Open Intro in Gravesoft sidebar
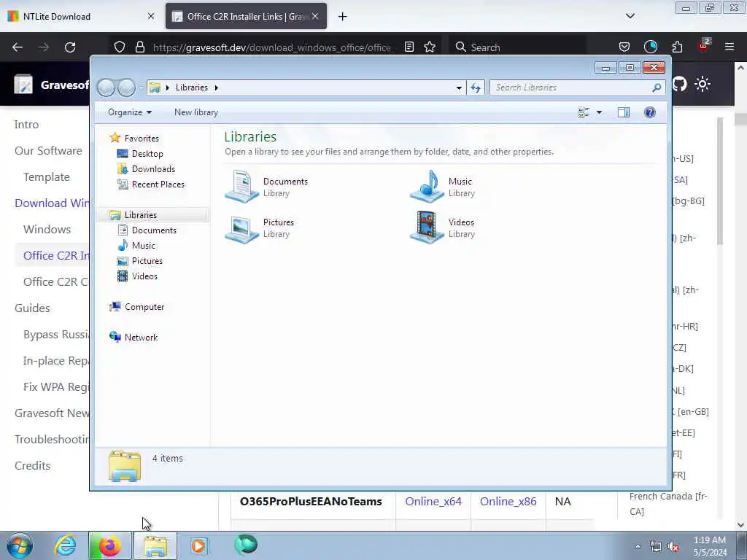This screenshot has height=560, width=747. coord(27,125)
